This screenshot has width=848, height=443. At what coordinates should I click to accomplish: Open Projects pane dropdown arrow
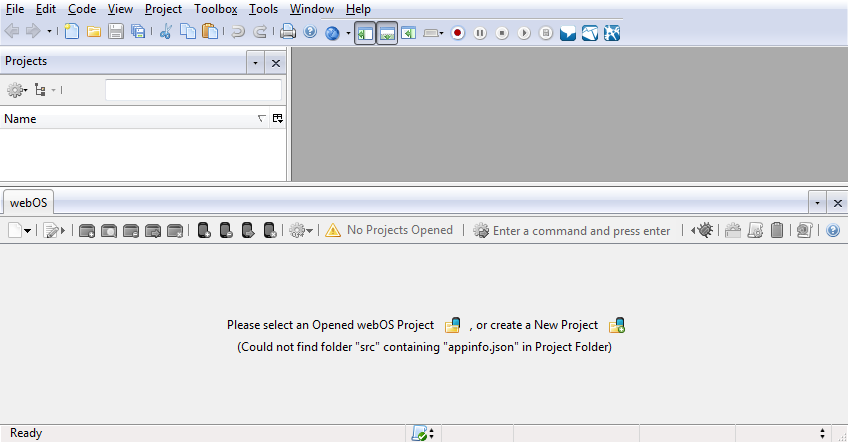point(255,63)
